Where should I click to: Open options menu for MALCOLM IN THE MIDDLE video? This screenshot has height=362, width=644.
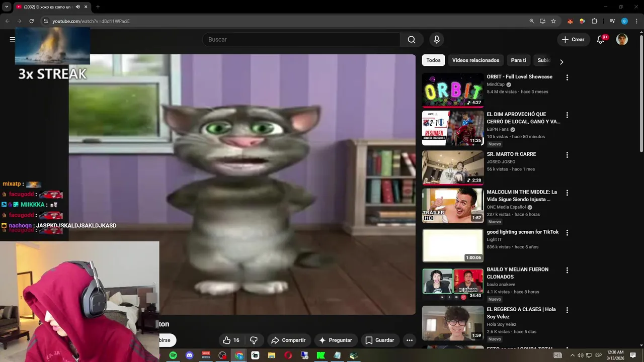[x=567, y=193]
